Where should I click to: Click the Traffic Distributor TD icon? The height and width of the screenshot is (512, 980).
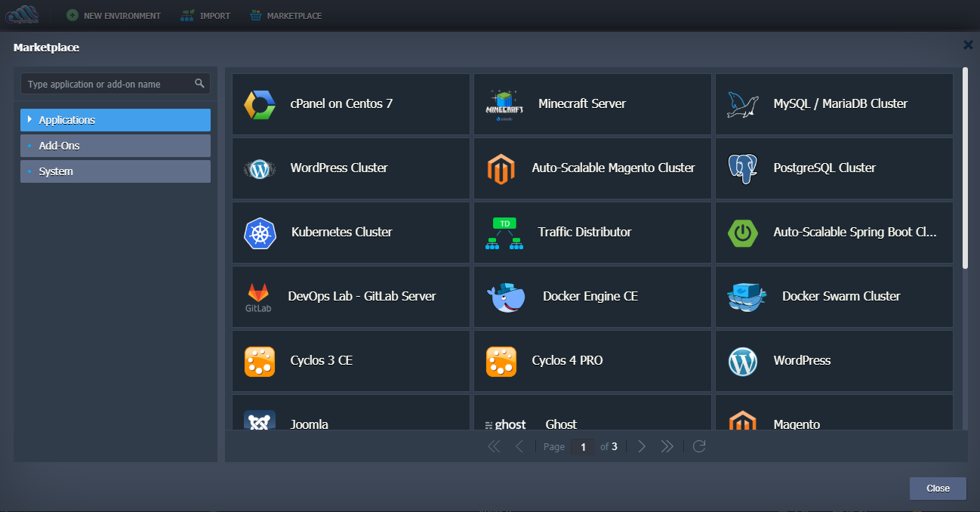click(x=504, y=233)
